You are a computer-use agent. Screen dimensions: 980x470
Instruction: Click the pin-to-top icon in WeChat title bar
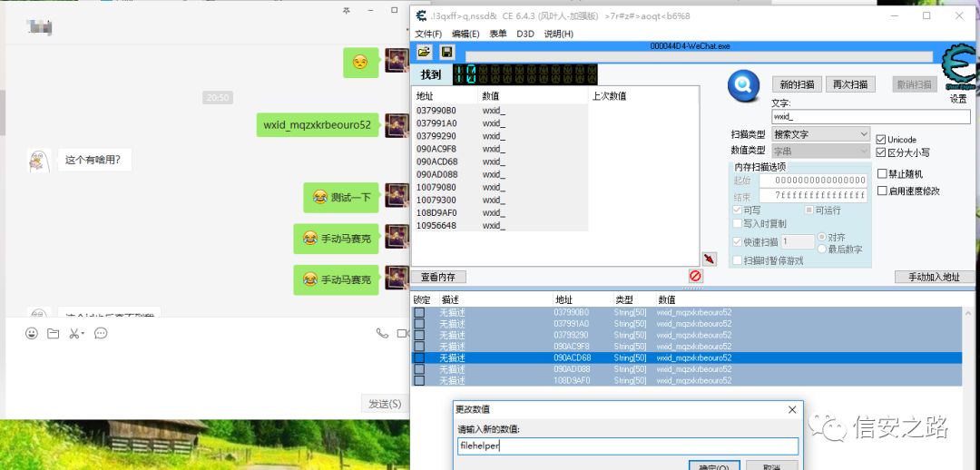(x=347, y=11)
